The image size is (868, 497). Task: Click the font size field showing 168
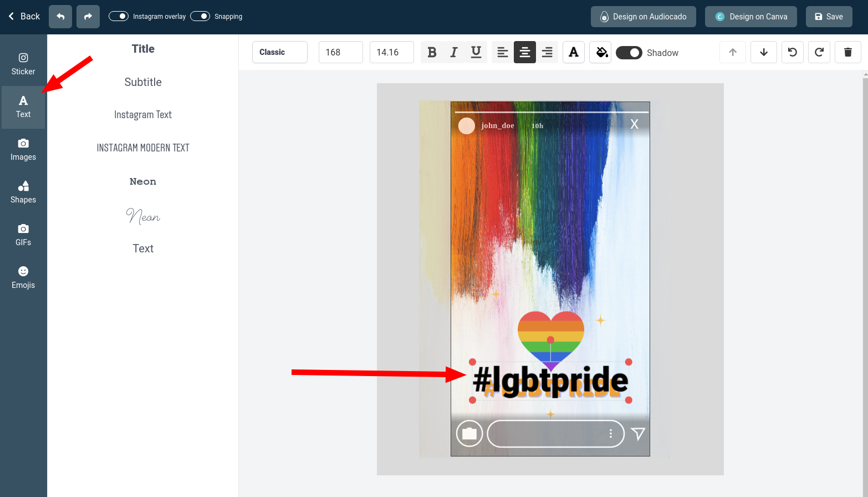pyautogui.click(x=340, y=52)
